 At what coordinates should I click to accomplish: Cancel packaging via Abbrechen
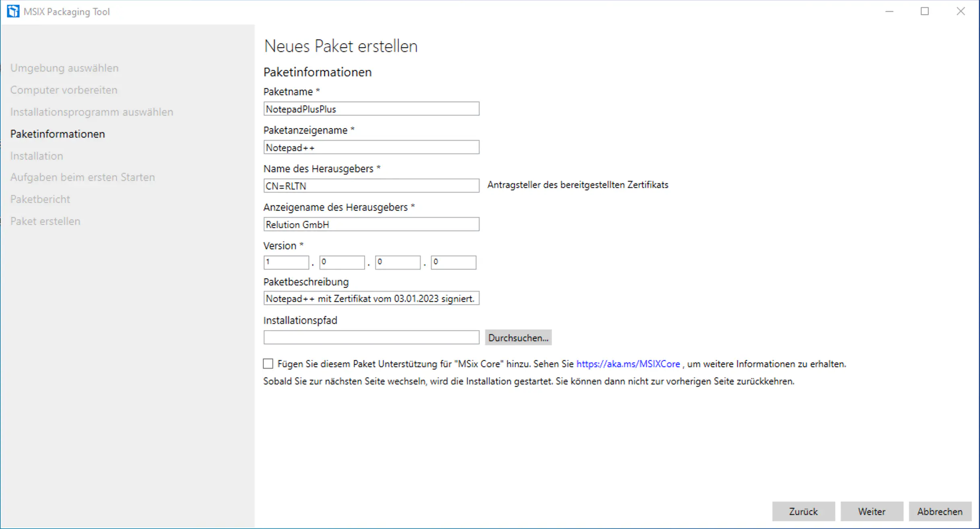939,511
